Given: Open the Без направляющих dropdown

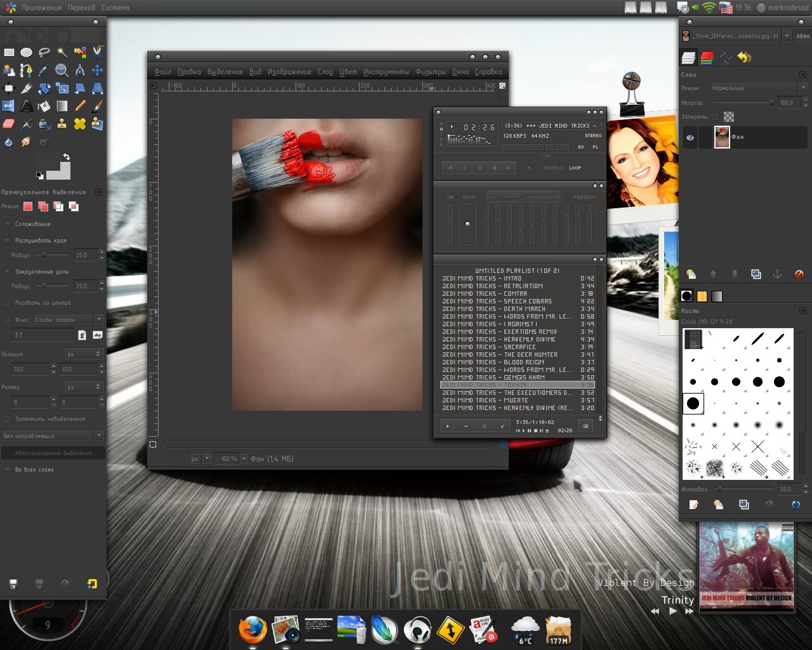Looking at the screenshot, I should click(53, 436).
